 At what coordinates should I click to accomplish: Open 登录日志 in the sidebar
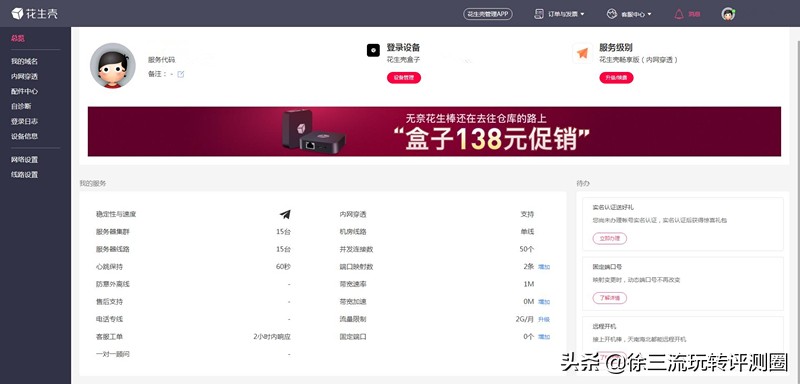click(x=24, y=121)
